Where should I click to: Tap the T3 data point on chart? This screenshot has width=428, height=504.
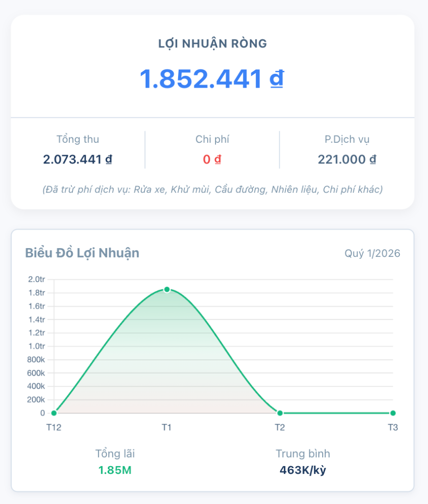(393, 412)
